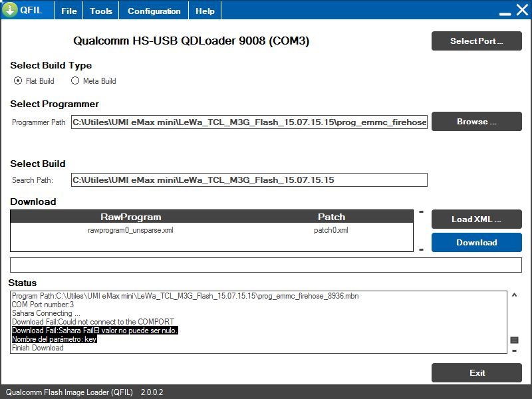Click the Program Path status log line
The width and height of the screenshot is (532, 399).
pyautogui.click(x=186, y=296)
